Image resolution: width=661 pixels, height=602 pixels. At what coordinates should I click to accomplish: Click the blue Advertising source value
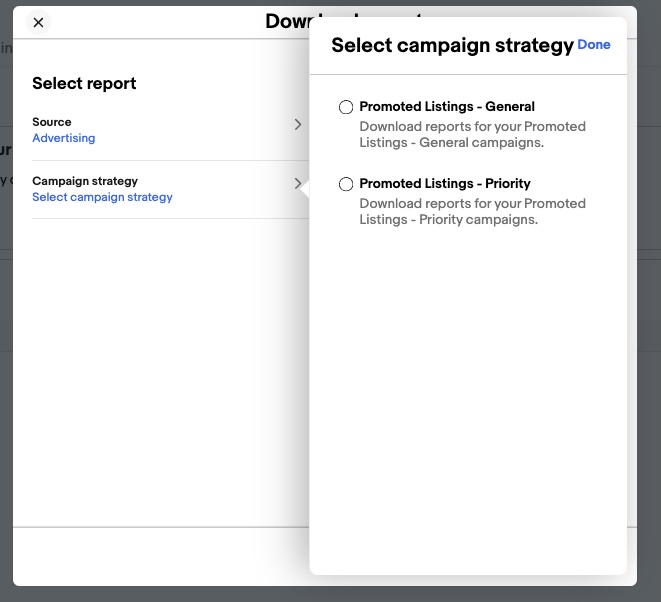64,138
